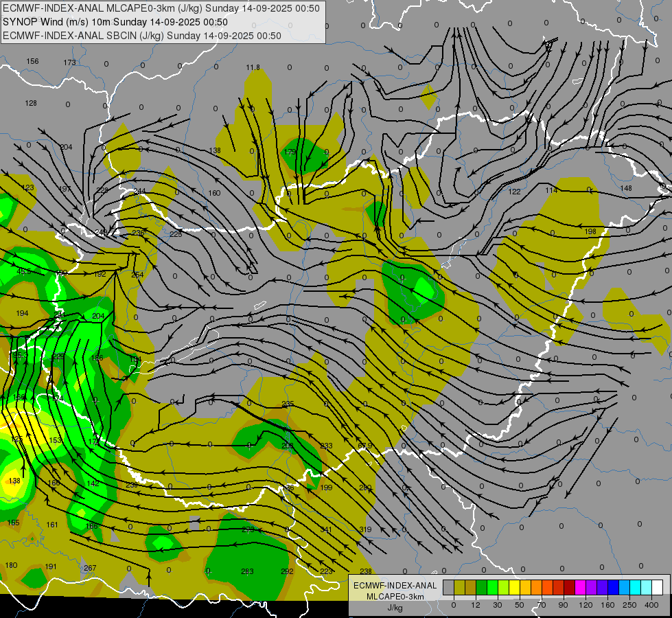
Task: Pick the dark red legend swatch
Action: (x=569, y=588)
